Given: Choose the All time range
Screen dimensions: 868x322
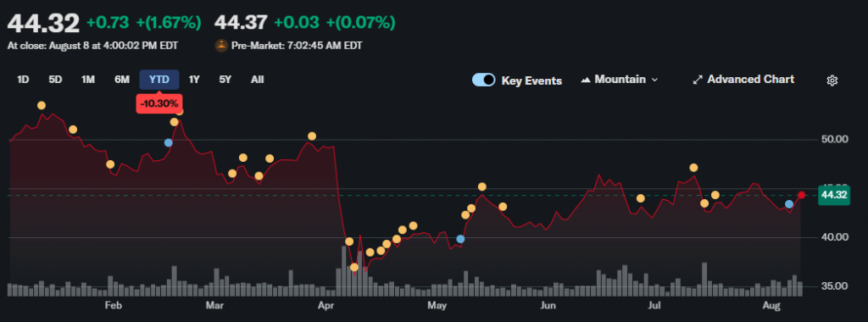Looking at the screenshot, I should coord(258,80).
